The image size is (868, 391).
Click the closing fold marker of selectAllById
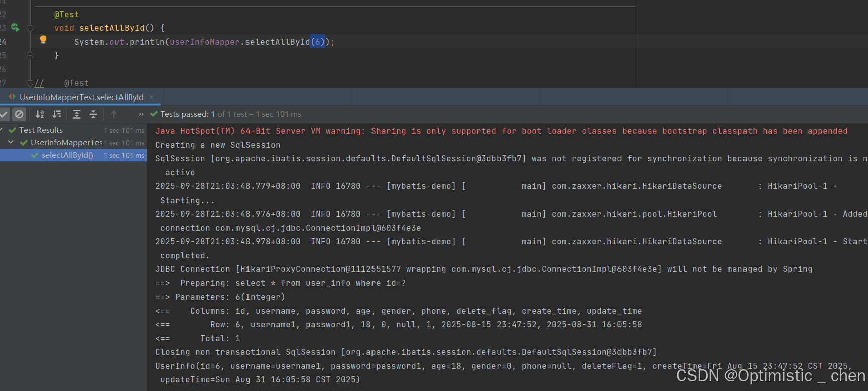[x=30, y=55]
